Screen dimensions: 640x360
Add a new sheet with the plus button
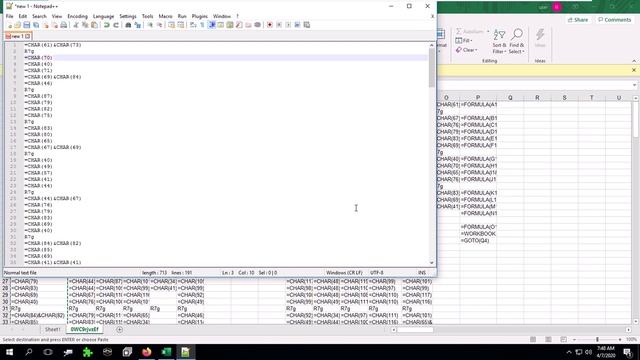click(x=119, y=329)
